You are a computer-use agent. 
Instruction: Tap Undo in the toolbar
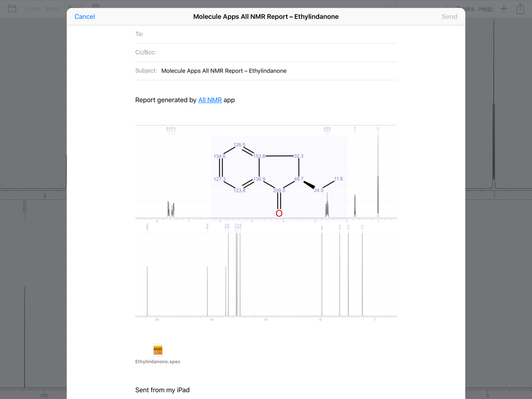click(32, 9)
